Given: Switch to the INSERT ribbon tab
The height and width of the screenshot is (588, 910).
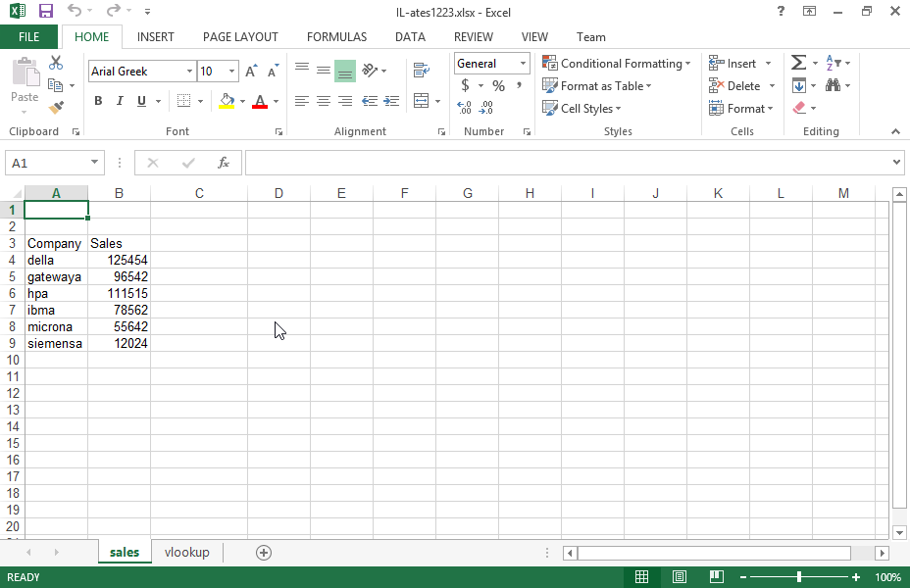Looking at the screenshot, I should pos(156,37).
